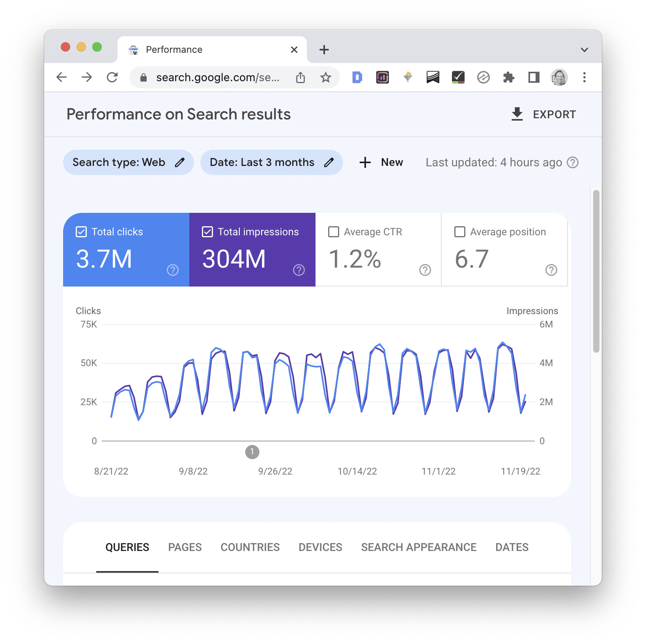Click help icon on Average position card

click(x=551, y=270)
